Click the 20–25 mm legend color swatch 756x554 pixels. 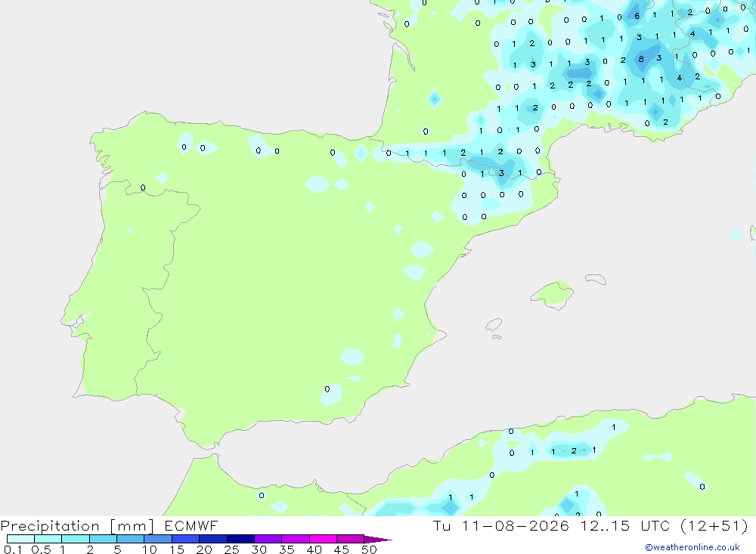[213, 539]
